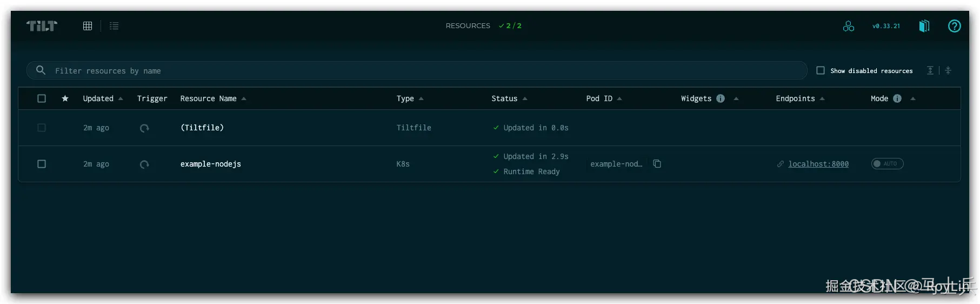The image size is (980, 304).
Task: Sort by the Pod ID column
Action: [604, 98]
